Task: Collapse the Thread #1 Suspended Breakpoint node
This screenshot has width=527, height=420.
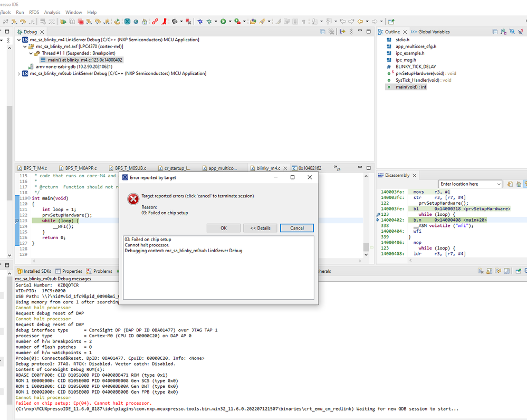Action: 30,53
